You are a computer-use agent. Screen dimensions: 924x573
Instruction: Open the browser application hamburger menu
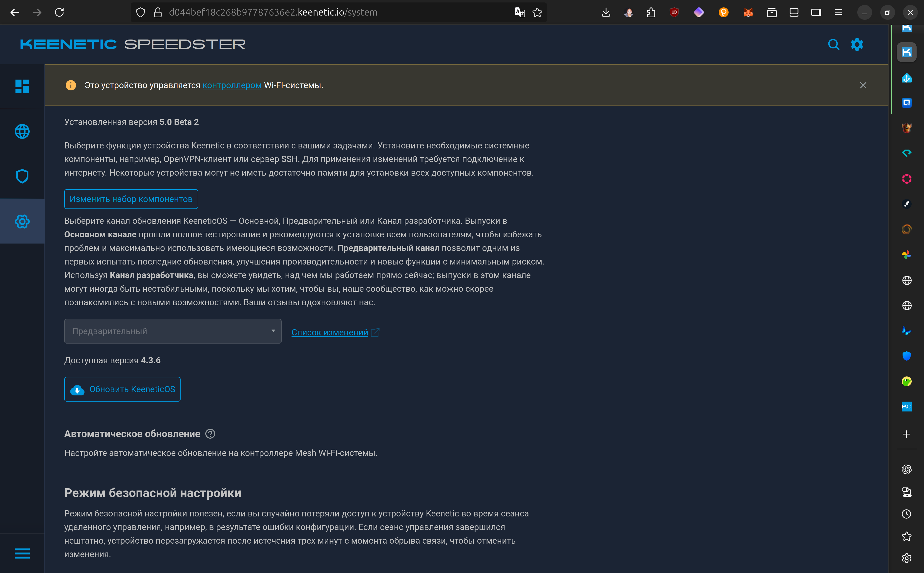(x=838, y=13)
